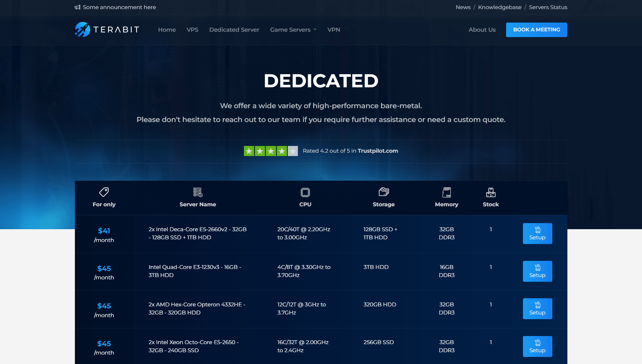The image size is (642, 364).
Task: Click the Memory card icon
Action: pyautogui.click(x=446, y=192)
